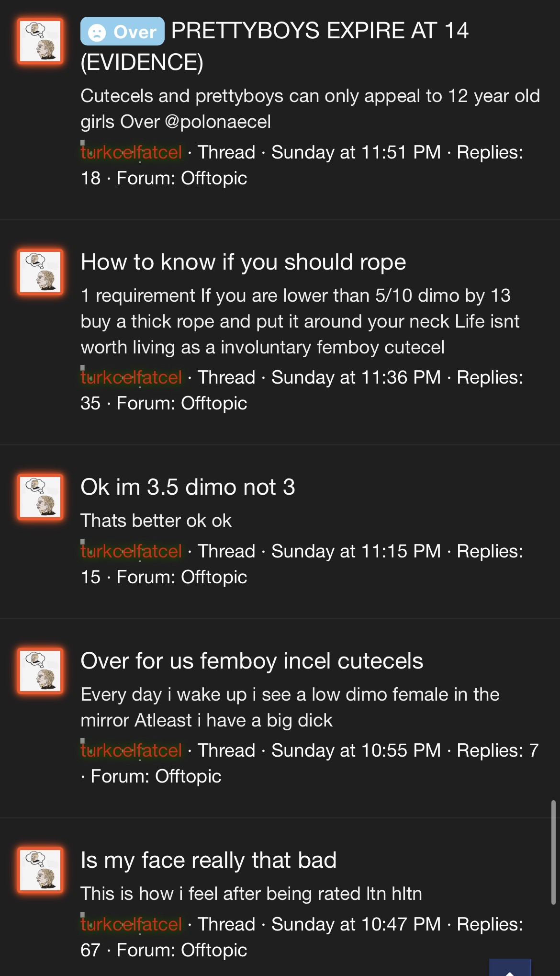Viewport: 560px width, 976px height.
Task: Open thread 'Ok im 3.5 dimo not 3'
Action: pos(188,487)
